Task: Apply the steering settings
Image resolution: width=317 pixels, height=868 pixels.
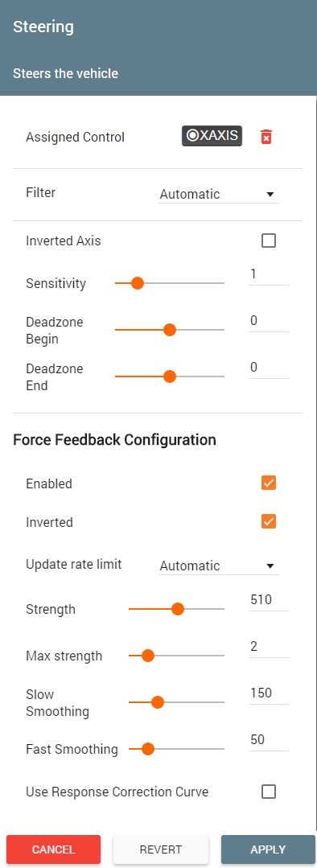Action: [x=268, y=849]
